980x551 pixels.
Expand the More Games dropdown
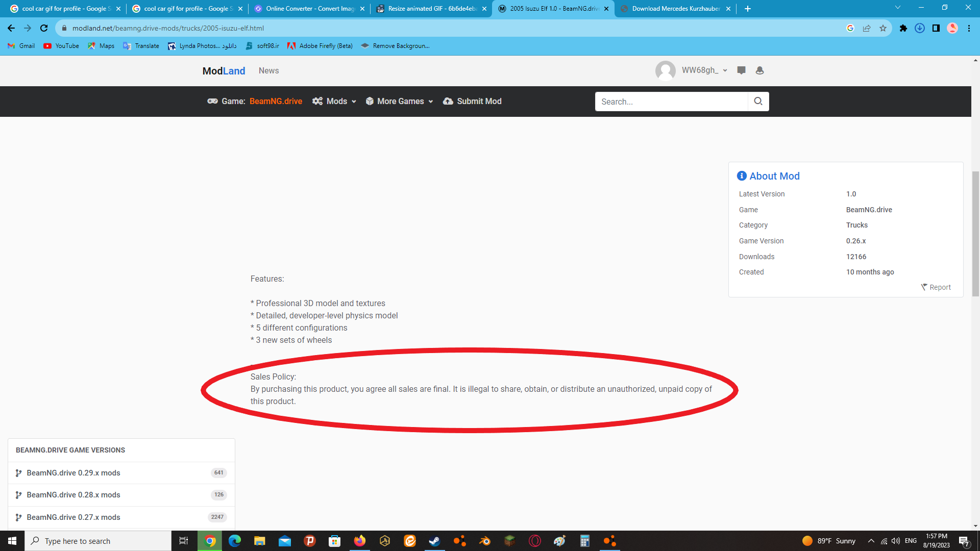400,102
